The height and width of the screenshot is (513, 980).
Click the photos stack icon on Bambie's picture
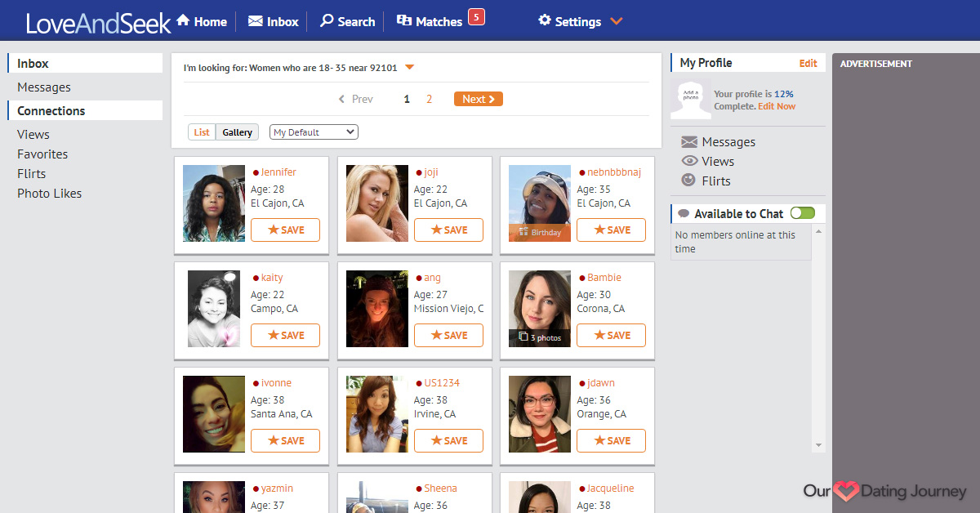tap(523, 337)
